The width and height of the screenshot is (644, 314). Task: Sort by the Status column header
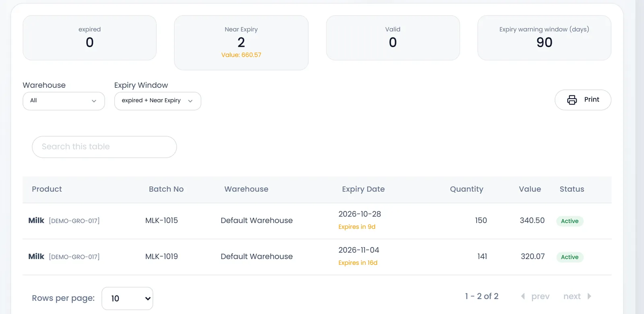572,189
